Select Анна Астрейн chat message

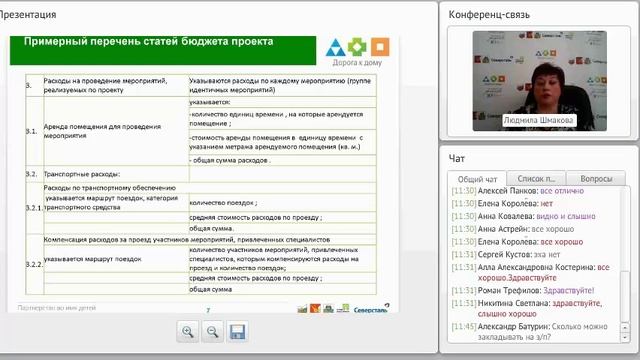[x=513, y=229]
